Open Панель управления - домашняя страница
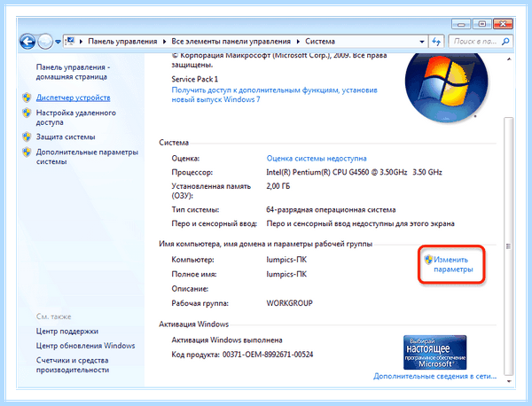The image size is (532, 406). click(x=73, y=72)
